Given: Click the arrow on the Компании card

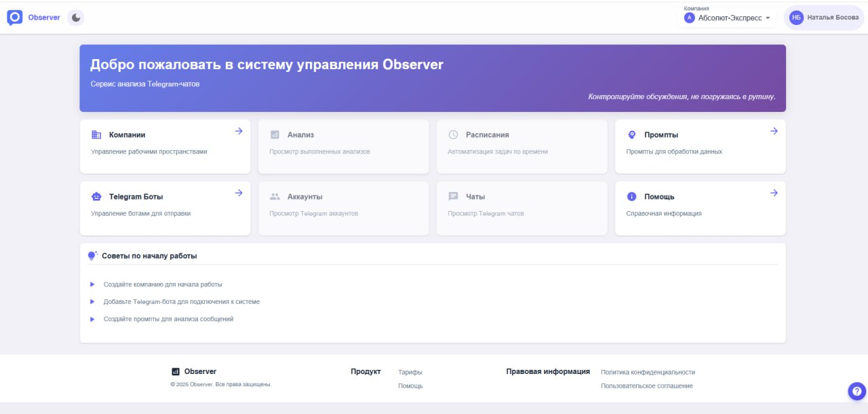Looking at the screenshot, I should pyautogui.click(x=239, y=131).
